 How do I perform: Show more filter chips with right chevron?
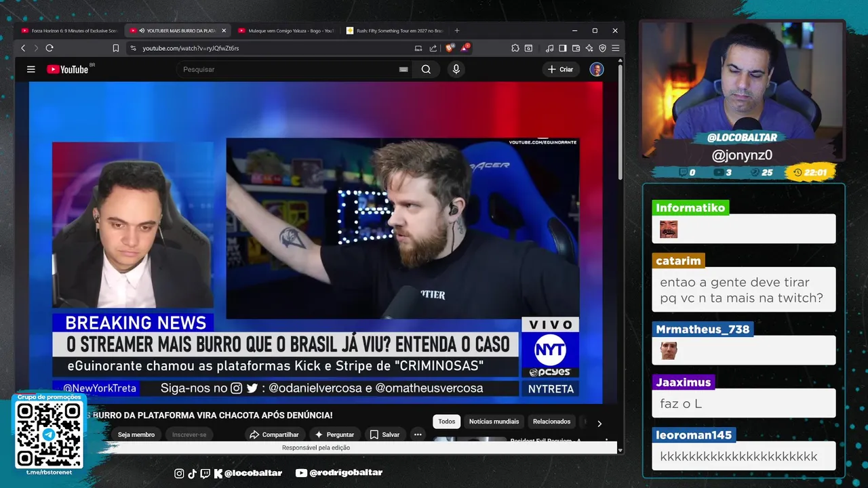[599, 424]
